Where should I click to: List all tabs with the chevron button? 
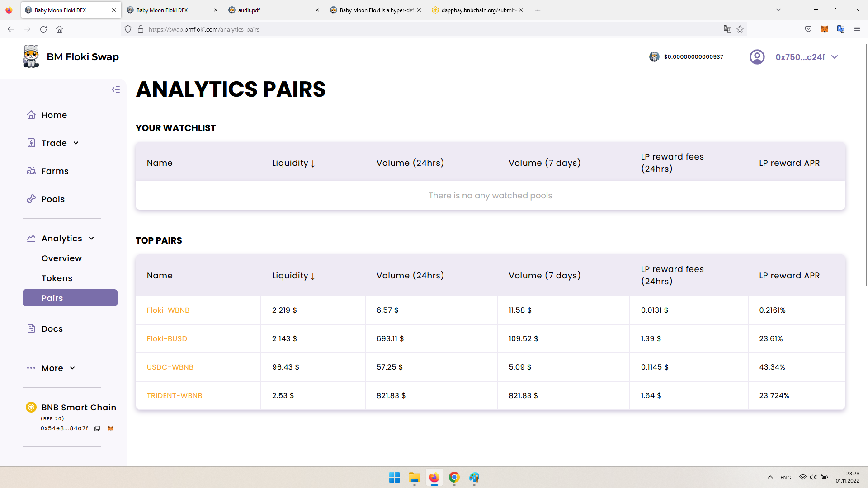(x=778, y=10)
